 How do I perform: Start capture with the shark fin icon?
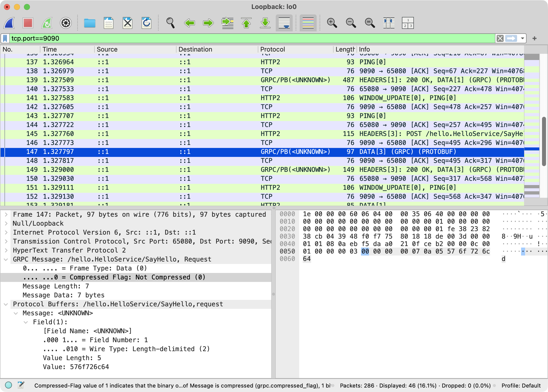point(9,23)
